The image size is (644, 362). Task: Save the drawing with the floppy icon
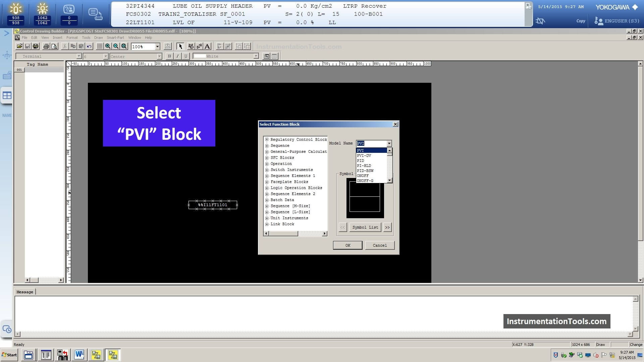pos(28,47)
